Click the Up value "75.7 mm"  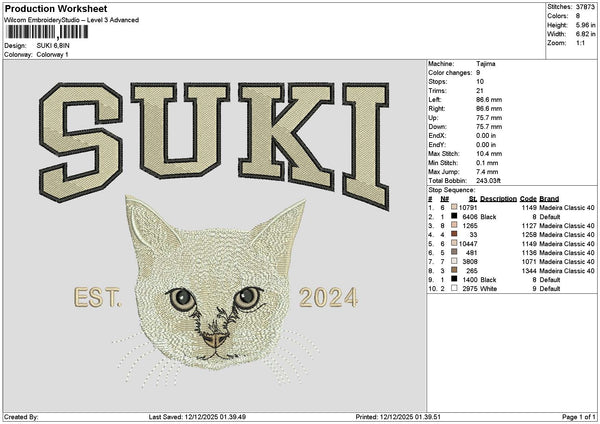(x=489, y=118)
